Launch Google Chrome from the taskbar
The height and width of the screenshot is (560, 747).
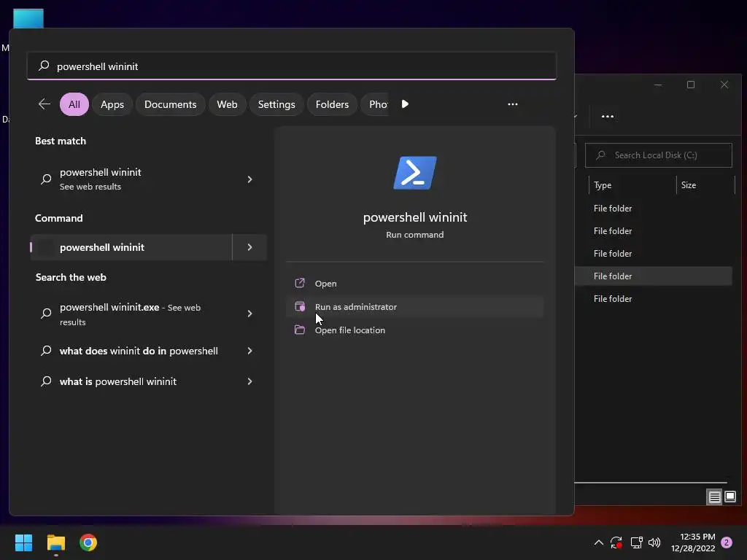88,542
